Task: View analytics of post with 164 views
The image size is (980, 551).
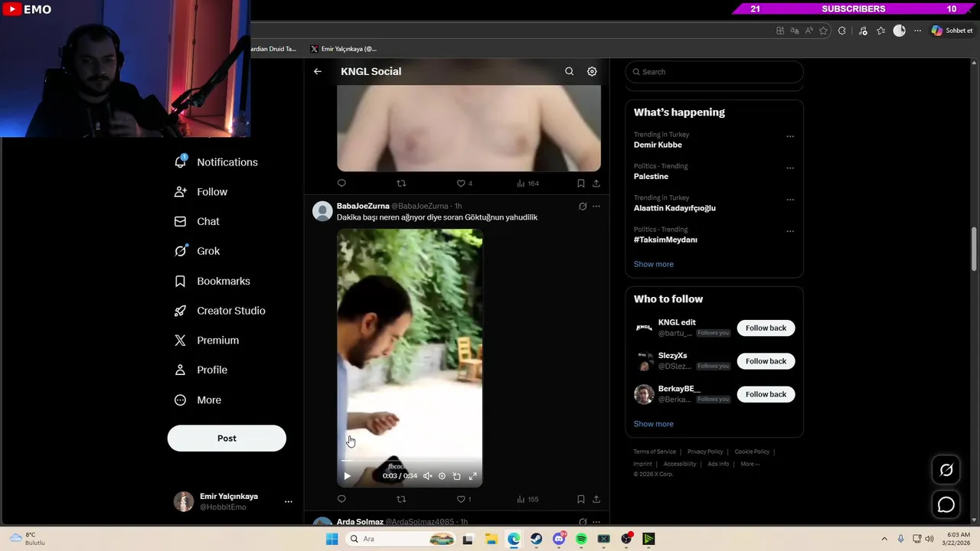Action: [x=528, y=183]
